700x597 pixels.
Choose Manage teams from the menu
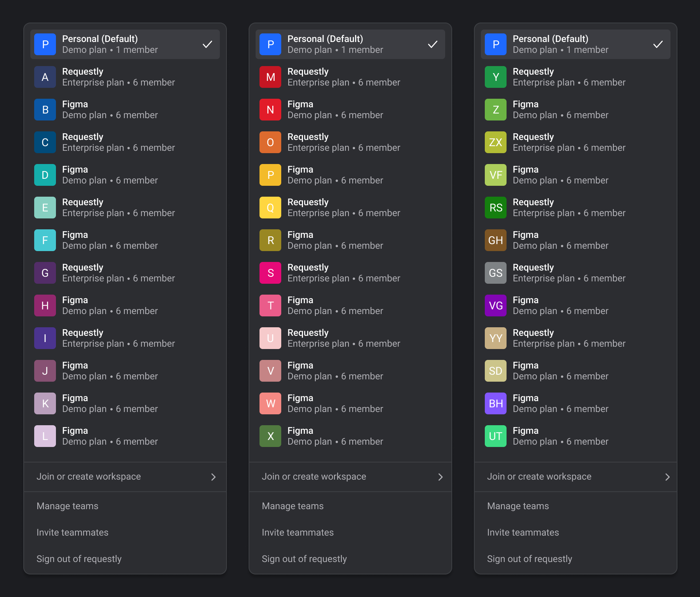[67, 506]
